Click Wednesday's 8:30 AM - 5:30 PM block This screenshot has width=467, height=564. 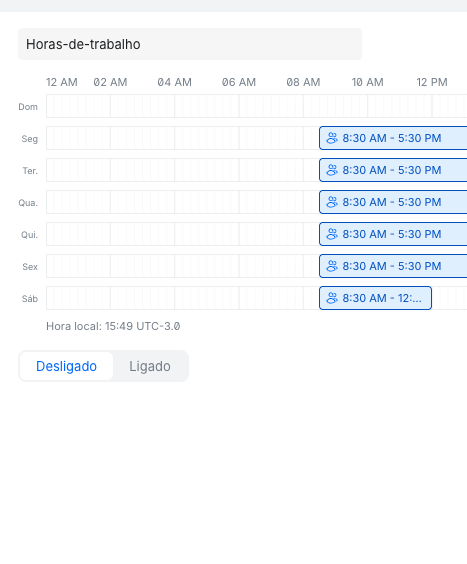[x=393, y=202]
